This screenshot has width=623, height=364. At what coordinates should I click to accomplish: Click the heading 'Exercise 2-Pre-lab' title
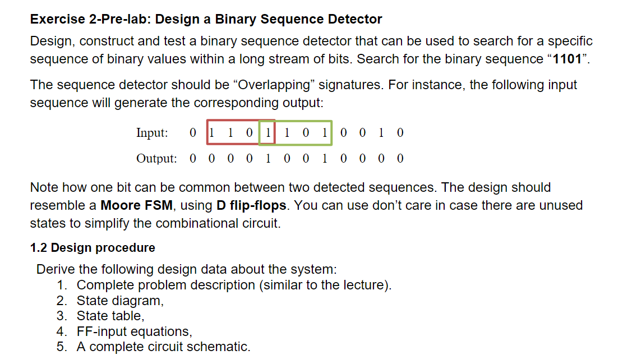click(x=206, y=19)
